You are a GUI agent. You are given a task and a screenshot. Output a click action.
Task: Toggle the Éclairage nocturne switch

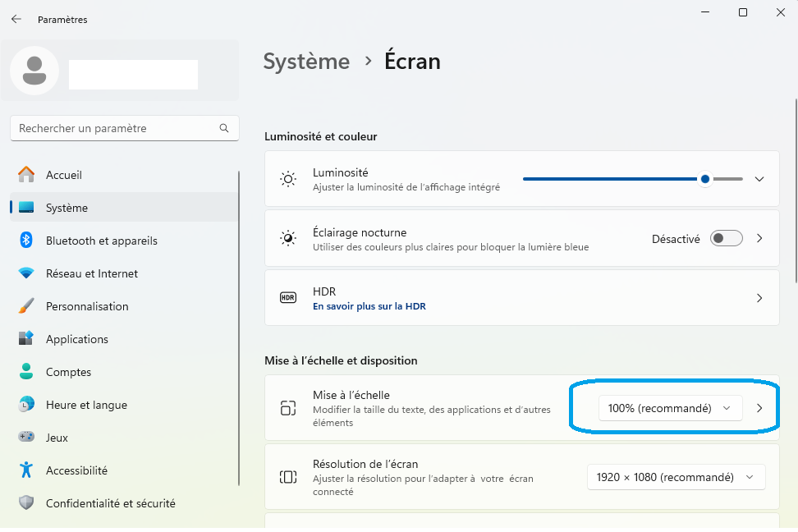coord(727,238)
